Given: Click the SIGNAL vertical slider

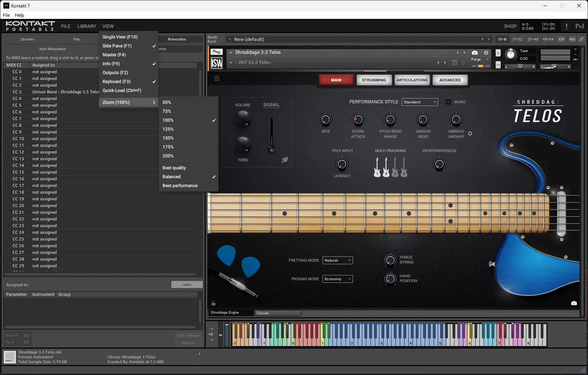Looking at the screenshot, I should click(271, 135).
